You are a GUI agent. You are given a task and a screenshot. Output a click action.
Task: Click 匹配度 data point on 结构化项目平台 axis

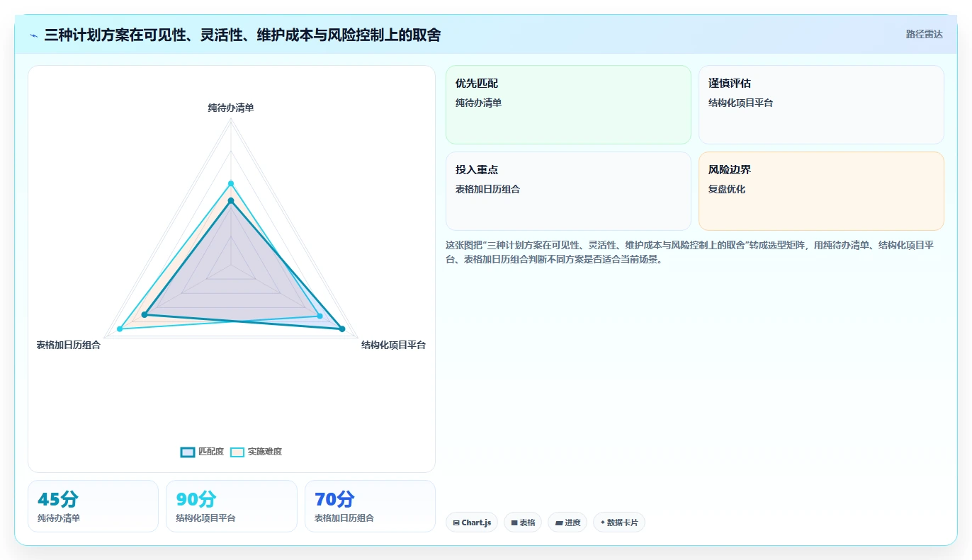coord(341,328)
